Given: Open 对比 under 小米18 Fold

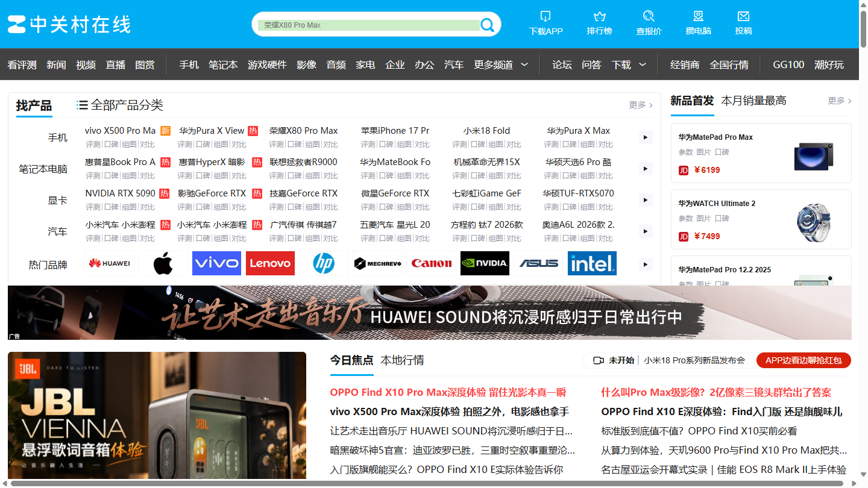Looking at the screenshot, I should [514, 145].
